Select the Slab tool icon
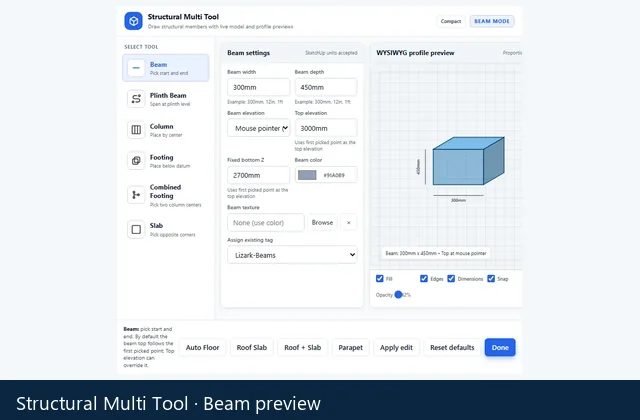Image resolution: width=640 pixels, height=420 pixels. click(136, 229)
